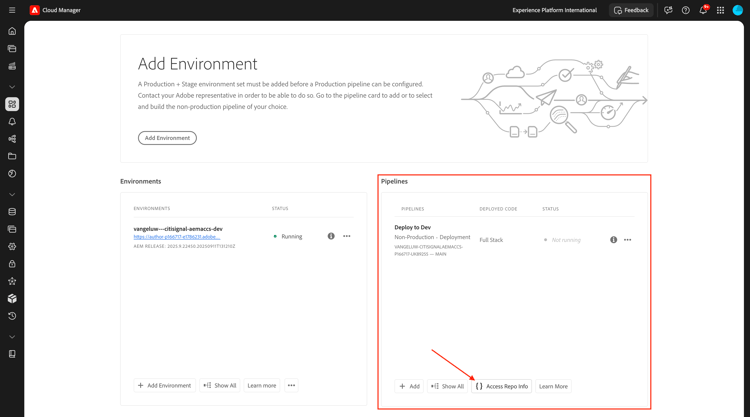Select the highlighted overview grid sidebar icon
This screenshot has height=417, width=750.
pos(12,104)
